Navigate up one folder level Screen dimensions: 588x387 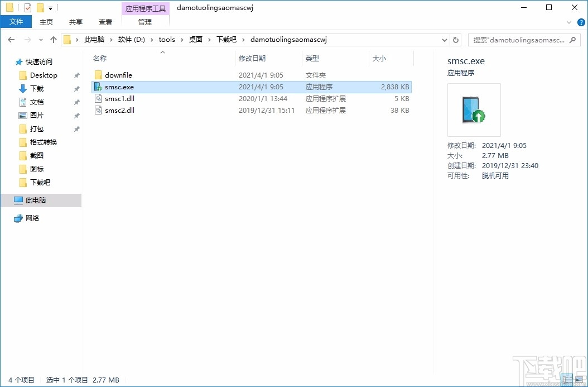[x=53, y=40]
